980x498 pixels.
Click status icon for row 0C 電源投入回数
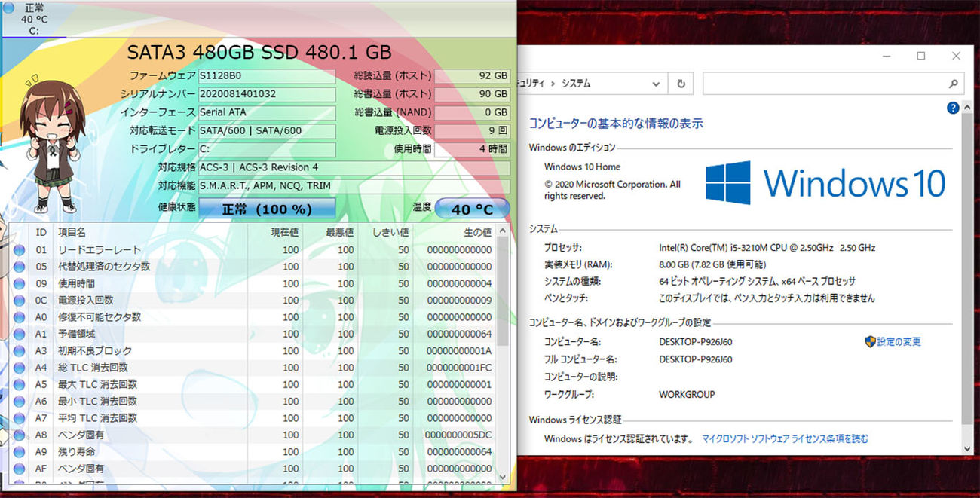pyautogui.click(x=19, y=301)
